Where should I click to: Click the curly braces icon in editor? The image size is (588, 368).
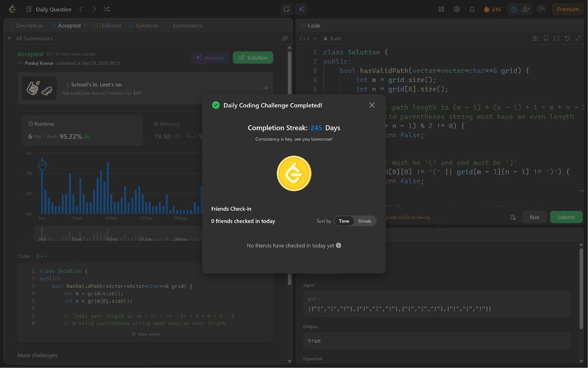pyautogui.click(x=557, y=38)
